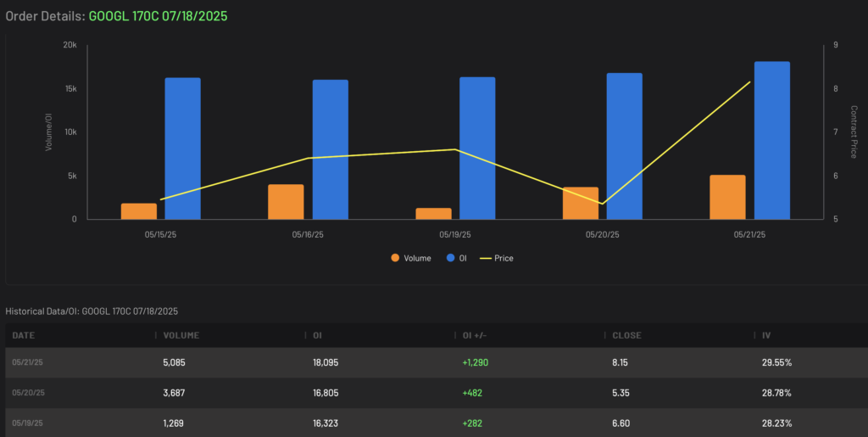Screen dimensions: 868x437
Task: Click volume value 3,687
Action: tap(175, 393)
